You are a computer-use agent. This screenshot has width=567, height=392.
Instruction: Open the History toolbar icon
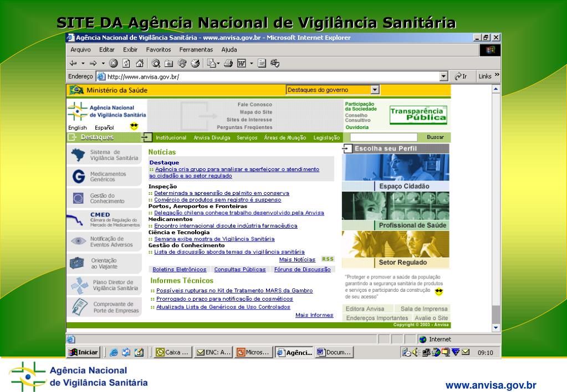195,64
